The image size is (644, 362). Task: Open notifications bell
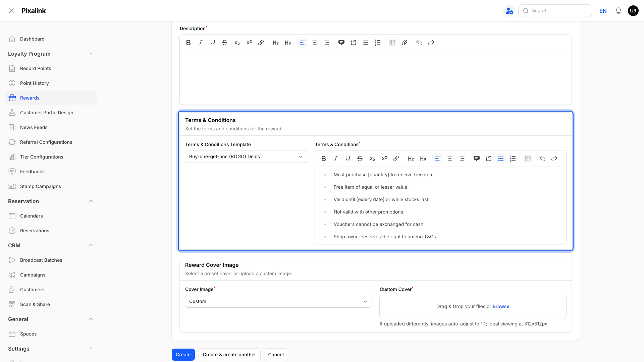[619, 11]
